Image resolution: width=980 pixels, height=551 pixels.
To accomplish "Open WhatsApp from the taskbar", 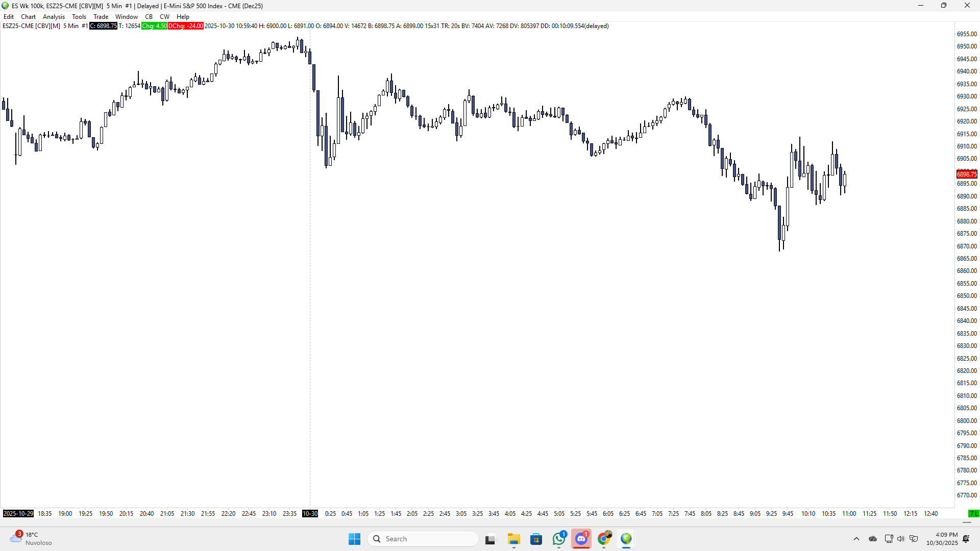I will click(x=559, y=539).
